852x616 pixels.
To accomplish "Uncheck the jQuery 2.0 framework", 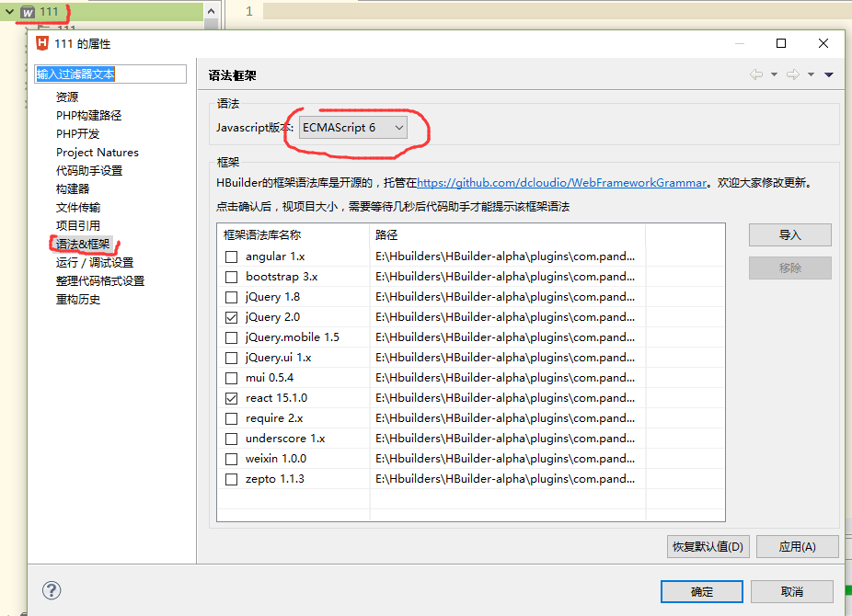I will click(232, 317).
